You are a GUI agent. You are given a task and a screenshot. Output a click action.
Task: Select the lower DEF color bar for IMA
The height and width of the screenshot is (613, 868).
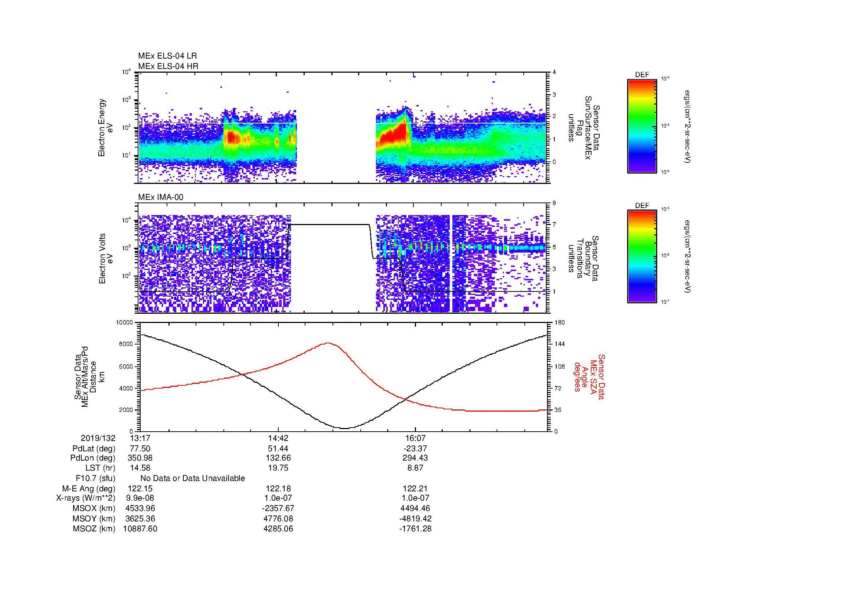[642, 257]
